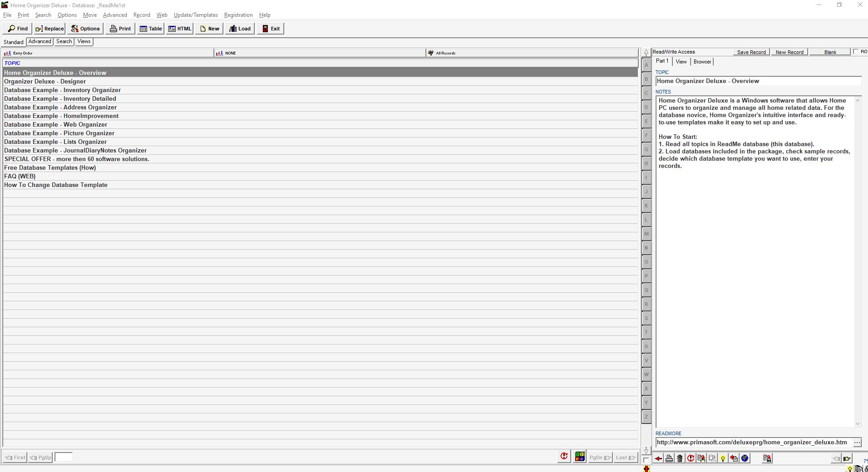The image size is (868, 472).
Task: Click the yellow light bulb icon in record toolbar
Action: coord(723,458)
